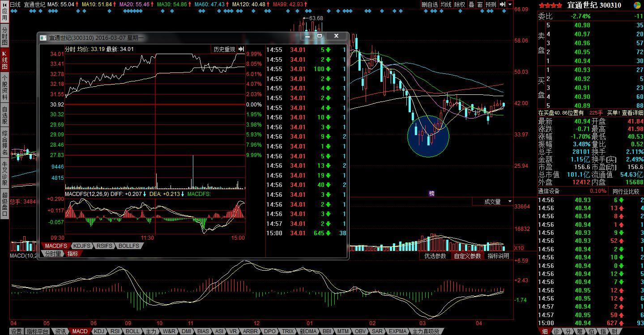The height and width of the screenshot is (335, 644).
Task: Select DMI indicator tab
Action: pos(186,331)
